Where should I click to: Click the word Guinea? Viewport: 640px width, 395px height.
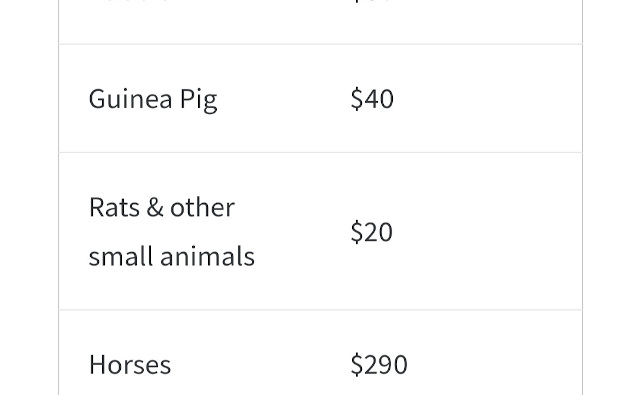pos(130,98)
